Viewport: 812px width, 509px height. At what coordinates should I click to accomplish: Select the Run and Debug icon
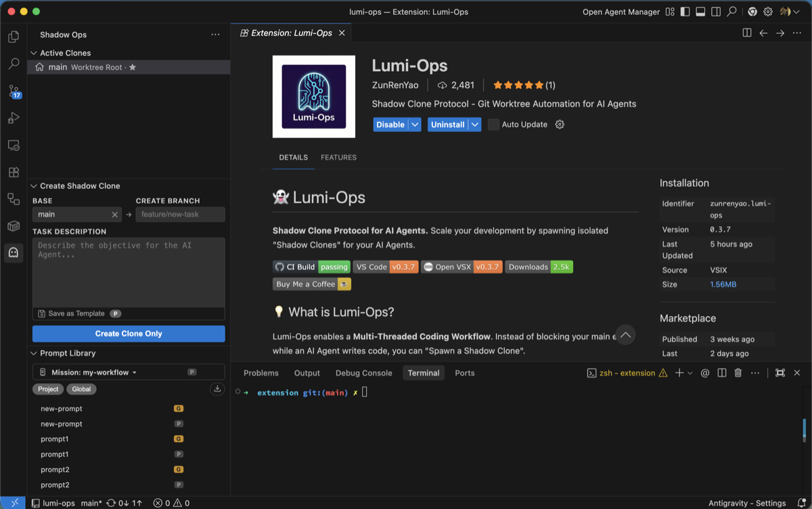pos(13,118)
